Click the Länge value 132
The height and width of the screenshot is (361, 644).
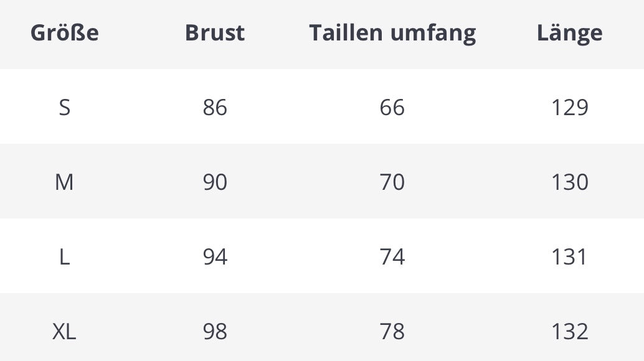(569, 332)
